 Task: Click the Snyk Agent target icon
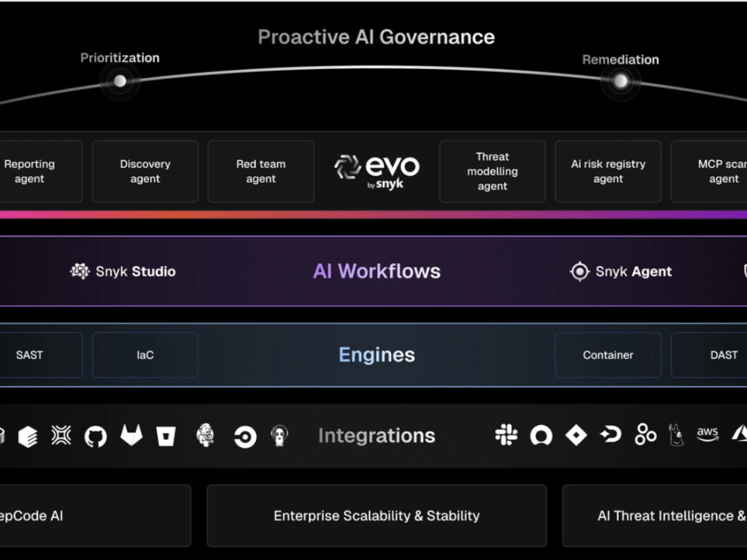(x=580, y=271)
